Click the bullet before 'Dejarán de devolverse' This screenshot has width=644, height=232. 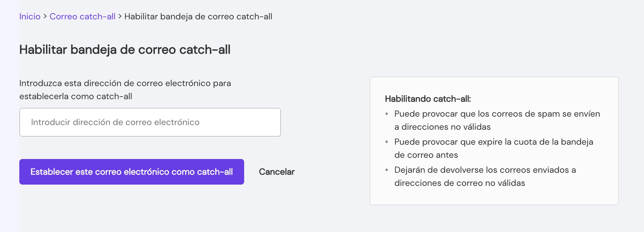click(x=387, y=170)
